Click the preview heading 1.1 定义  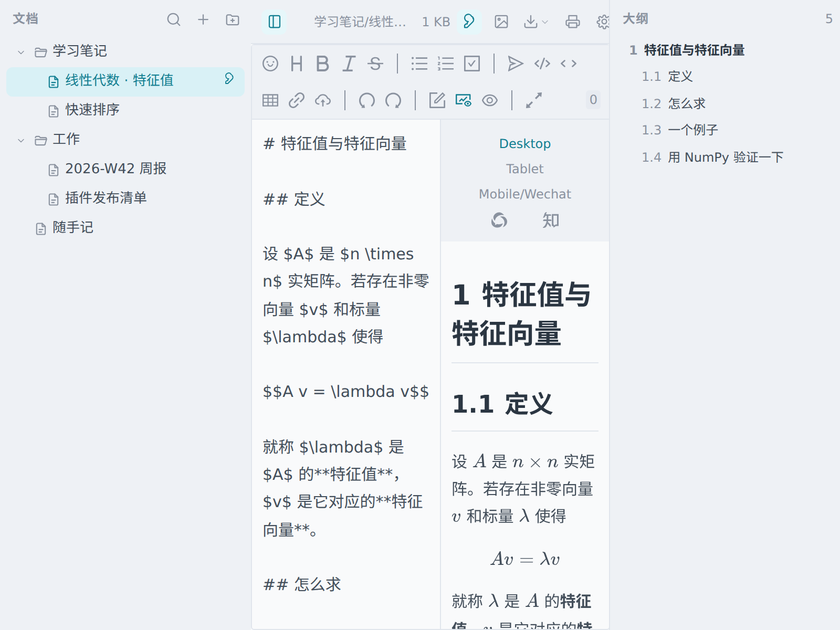pos(502,404)
